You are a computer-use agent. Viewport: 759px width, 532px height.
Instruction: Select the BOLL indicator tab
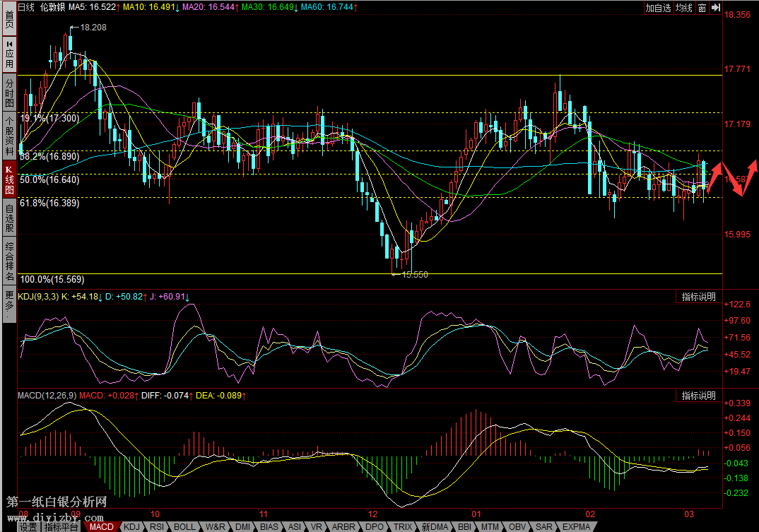pyautogui.click(x=184, y=527)
